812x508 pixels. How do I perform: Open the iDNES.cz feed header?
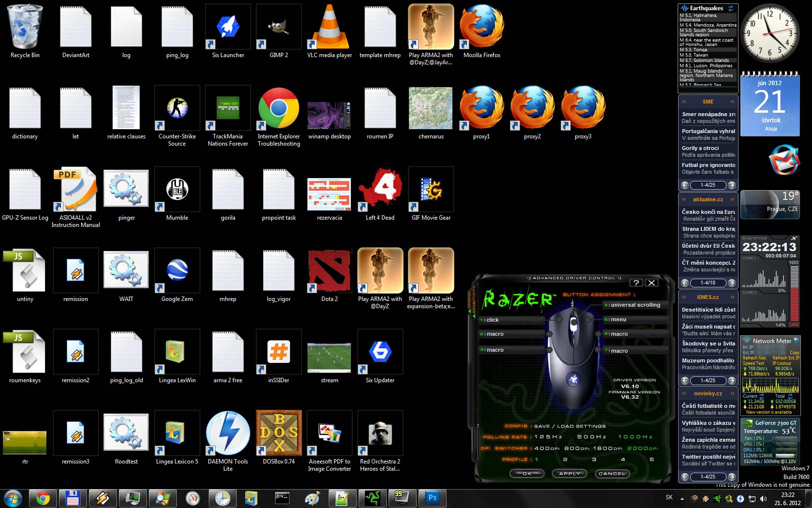(708, 297)
